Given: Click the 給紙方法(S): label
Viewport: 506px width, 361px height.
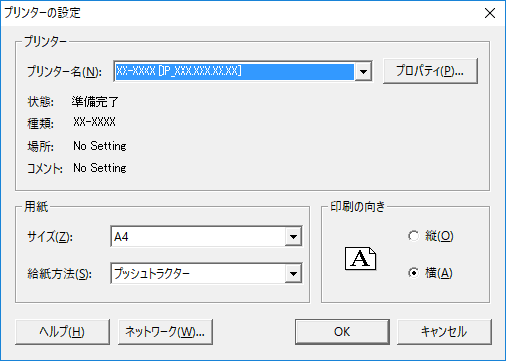Looking at the screenshot, I should [59, 274].
